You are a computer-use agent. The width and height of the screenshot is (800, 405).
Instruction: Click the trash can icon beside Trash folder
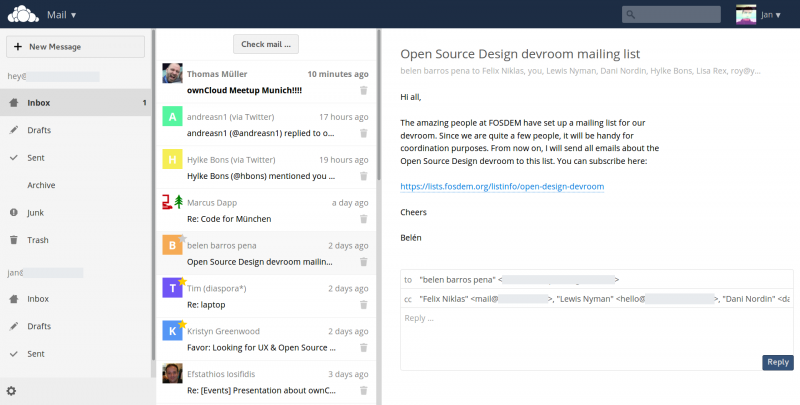[x=14, y=240]
